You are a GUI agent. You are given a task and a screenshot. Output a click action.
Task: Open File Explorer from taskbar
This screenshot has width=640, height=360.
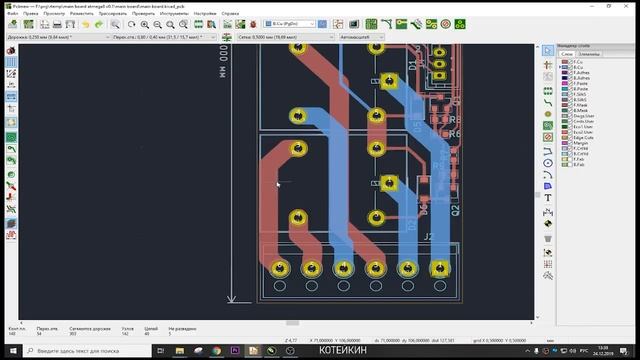(x=180, y=351)
